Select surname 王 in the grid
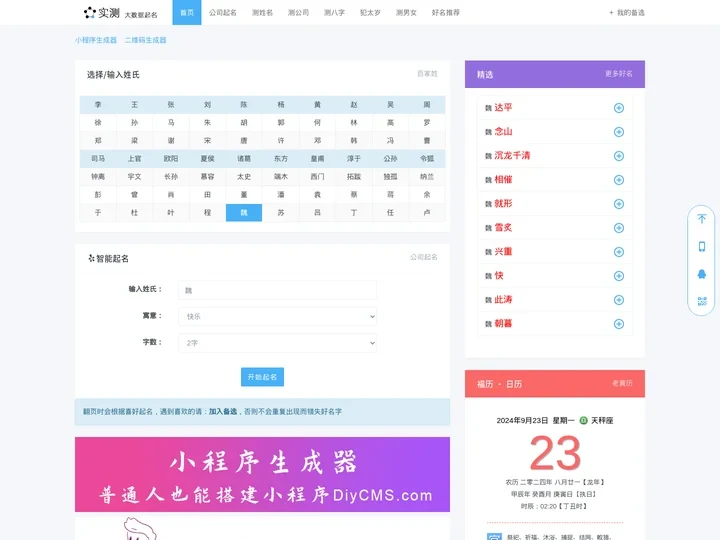720x540 pixels. pyautogui.click(x=135, y=105)
